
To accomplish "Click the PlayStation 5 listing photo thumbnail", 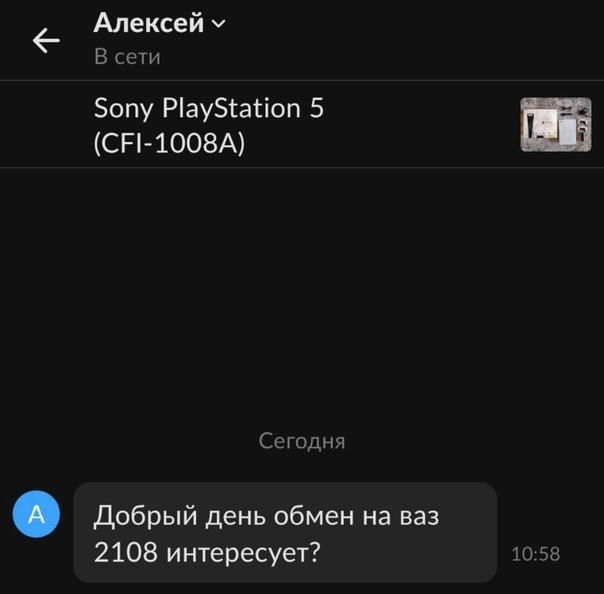I will (555, 124).
